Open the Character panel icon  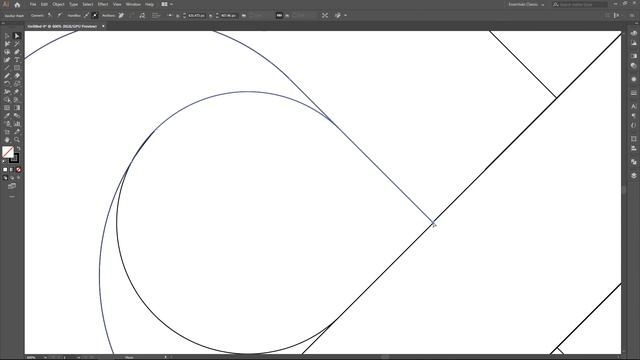click(633, 106)
